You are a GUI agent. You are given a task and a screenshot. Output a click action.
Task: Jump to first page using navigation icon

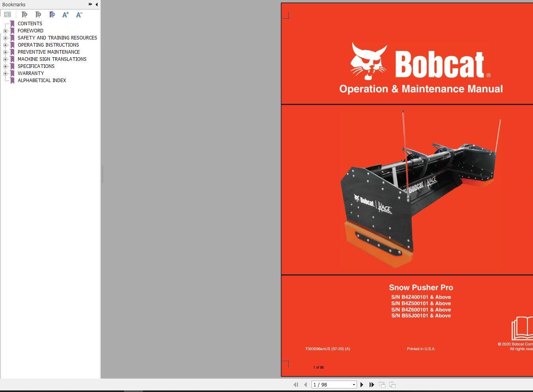[x=296, y=384]
